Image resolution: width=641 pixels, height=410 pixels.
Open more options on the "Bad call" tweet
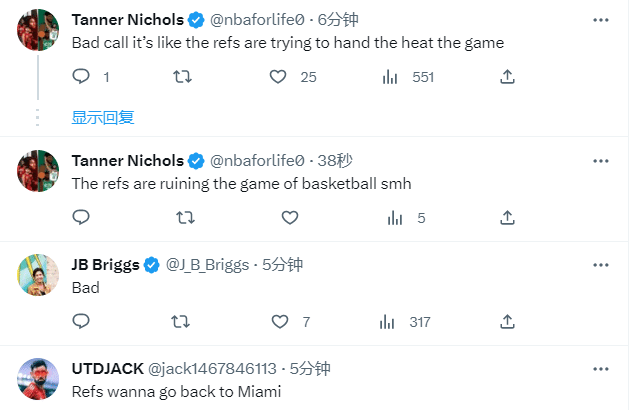click(600, 20)
